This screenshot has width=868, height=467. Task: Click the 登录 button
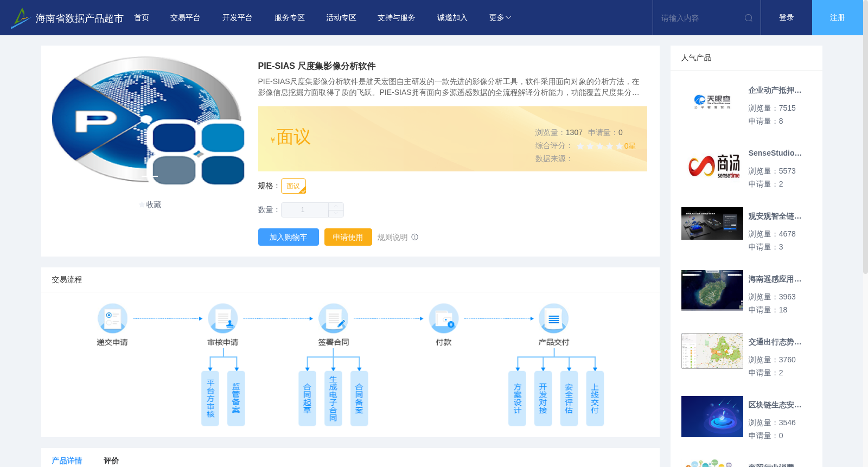point(787,18)
